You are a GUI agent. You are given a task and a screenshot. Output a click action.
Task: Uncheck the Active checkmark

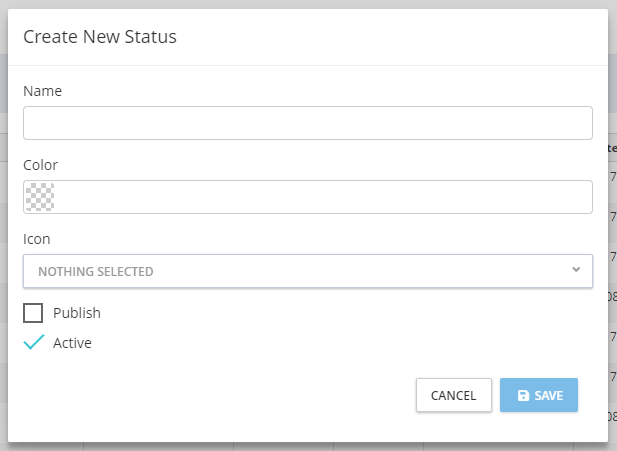[x=33, y=342]
